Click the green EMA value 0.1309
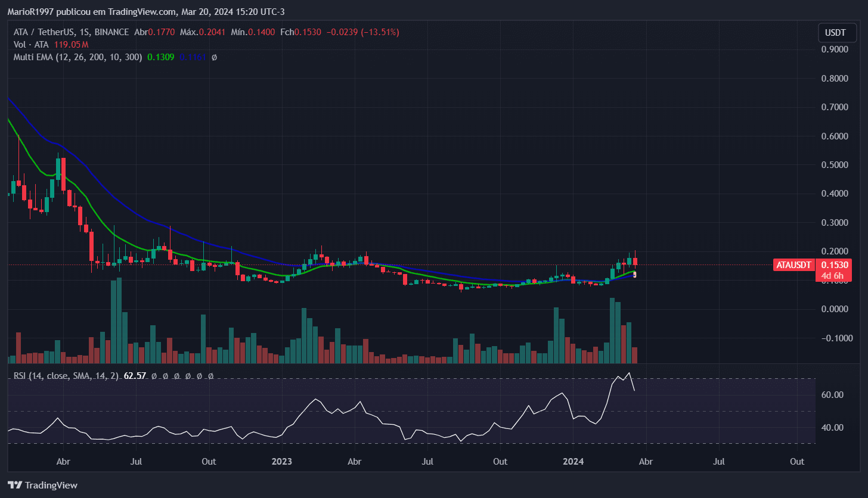 (160, 57)
